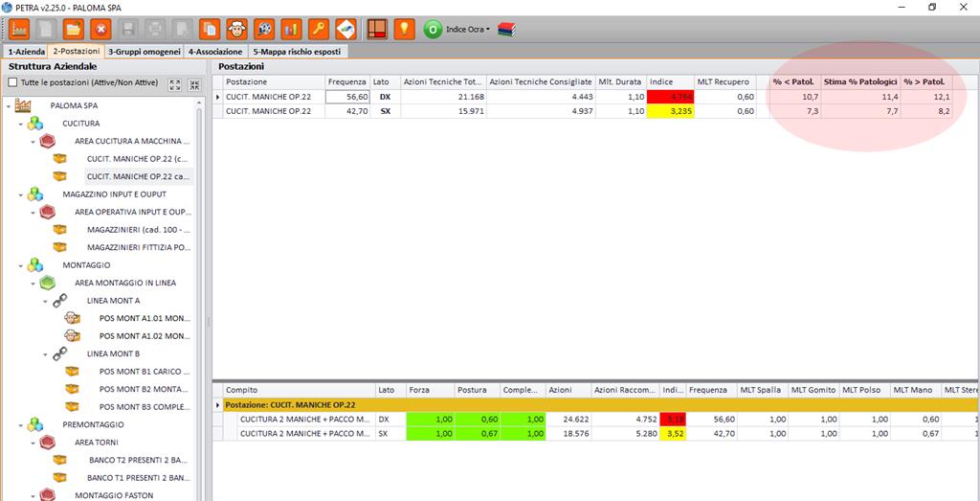The image size is (980, 501).
Task: Click the collapse-all arrows icon in Struttura Aziendale
Action: (195, 85)
